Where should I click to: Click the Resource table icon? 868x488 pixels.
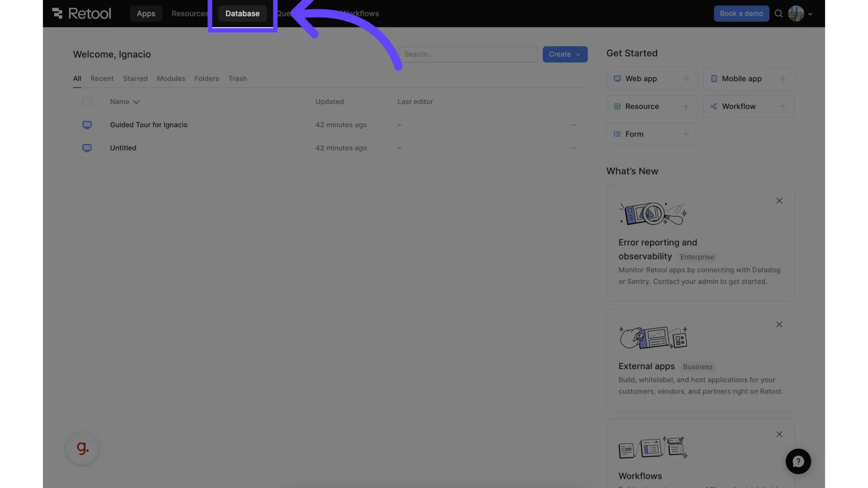click(617, 106)
